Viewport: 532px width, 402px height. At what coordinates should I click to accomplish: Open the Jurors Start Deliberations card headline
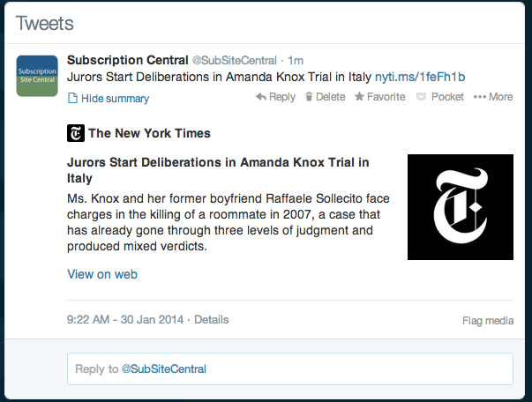tap(218, 170)
